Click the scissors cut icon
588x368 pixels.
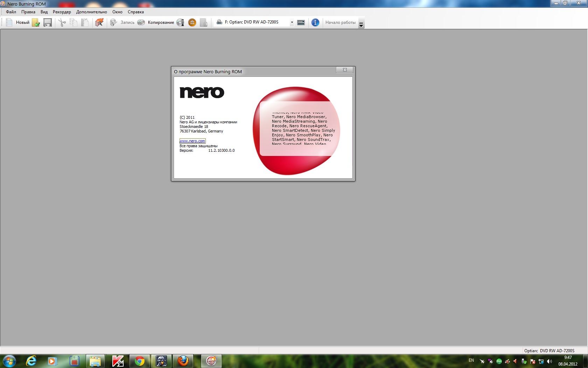tap(62, 22)
